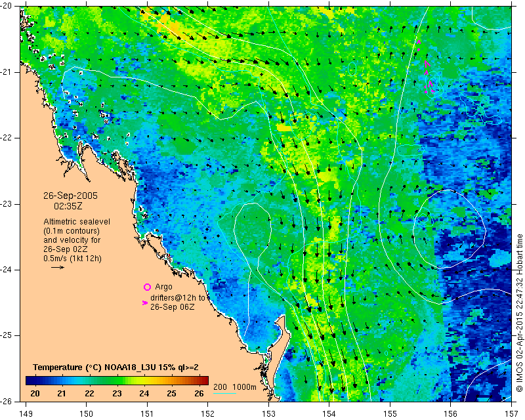The height and width of the screenshot is (420, 525).
Task: Click longitude axis label 151
Action: [147, 414]
